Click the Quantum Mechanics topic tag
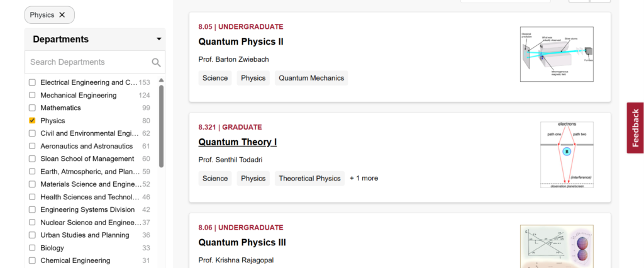 [x=311, y=78]
